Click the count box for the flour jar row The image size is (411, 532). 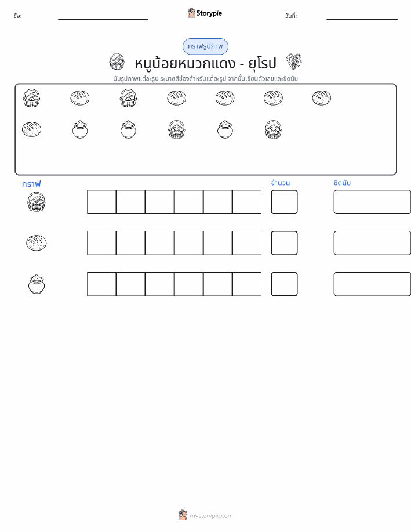click(x=284, y=284)
